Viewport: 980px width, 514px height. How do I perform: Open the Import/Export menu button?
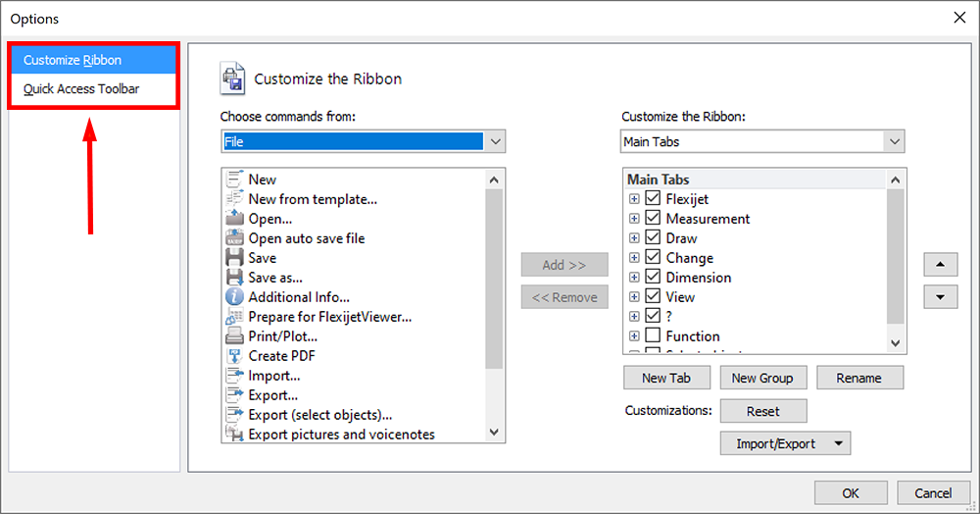click(x=785, y=443)
